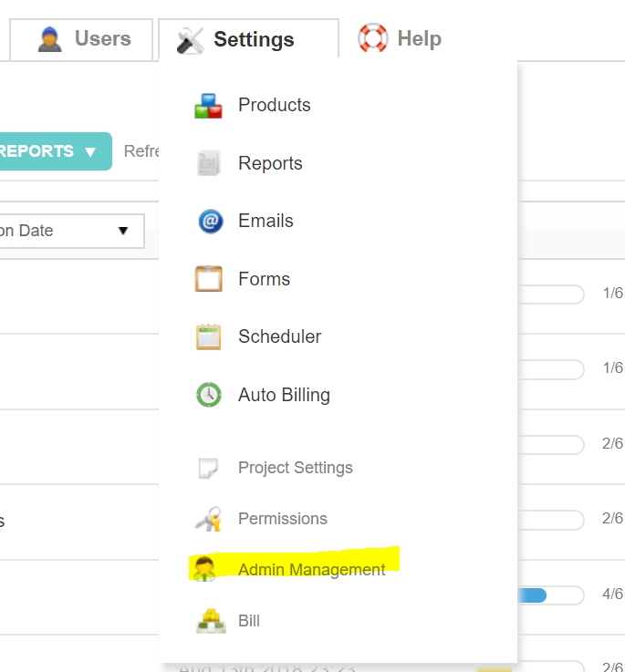
Task: Click the Products colored blocks icon
Action: click(208, 106)
